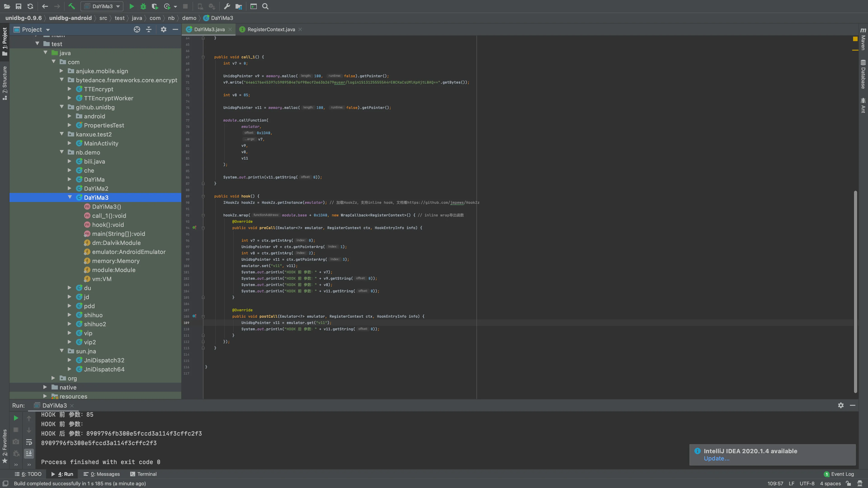The height and width of the screenshot is (488, 868).
Task: Collapse the nb.demo package
Action: click(x=62, y=152)
